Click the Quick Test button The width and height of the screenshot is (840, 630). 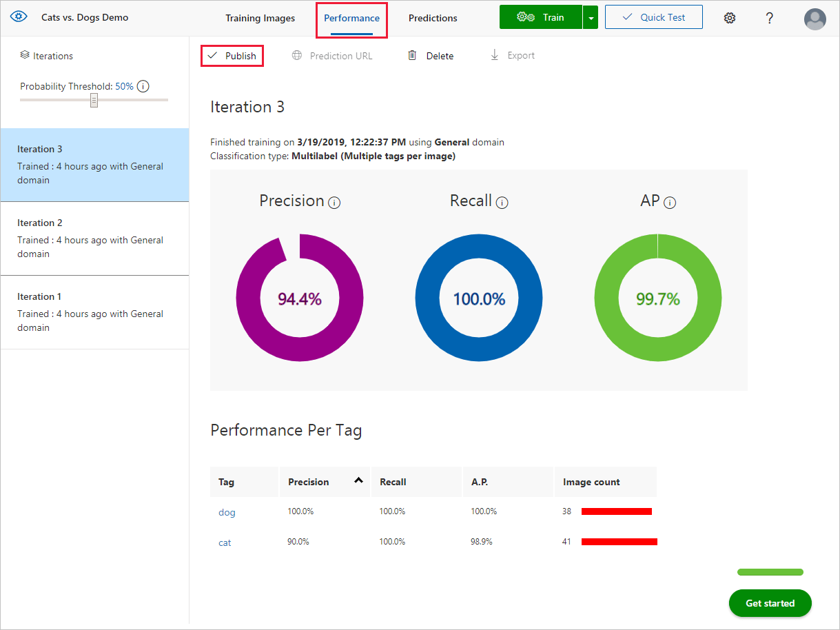click(653, 17)
